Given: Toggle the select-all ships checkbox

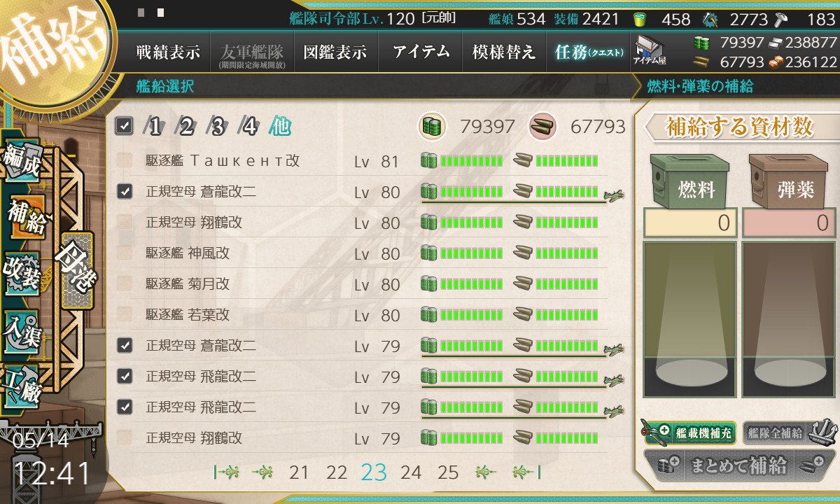Looking at the screenshot, I should [x=125, y=126].
